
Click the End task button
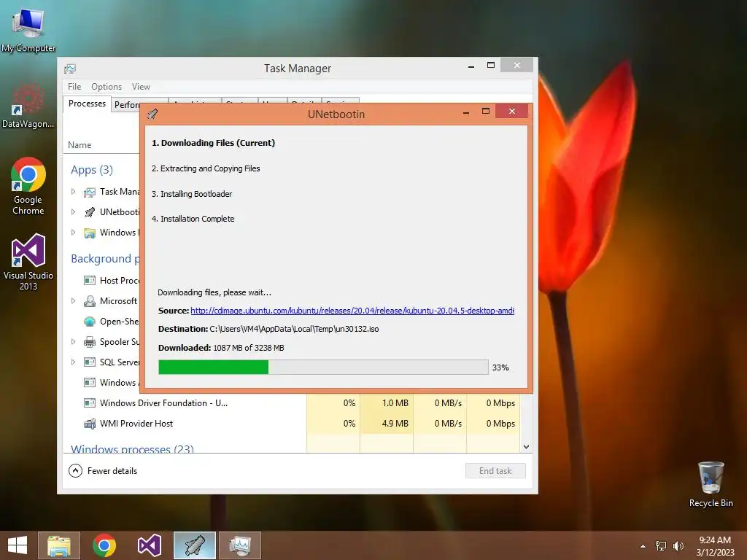495,471
